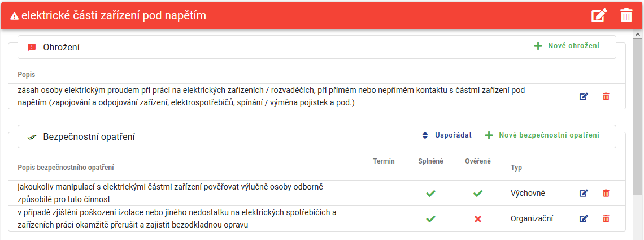Screen dimensions: 644x240
Task: Toggle Splněné checkmark for Organizační measure
Action: pyautogui.click(x=430, y=218)
